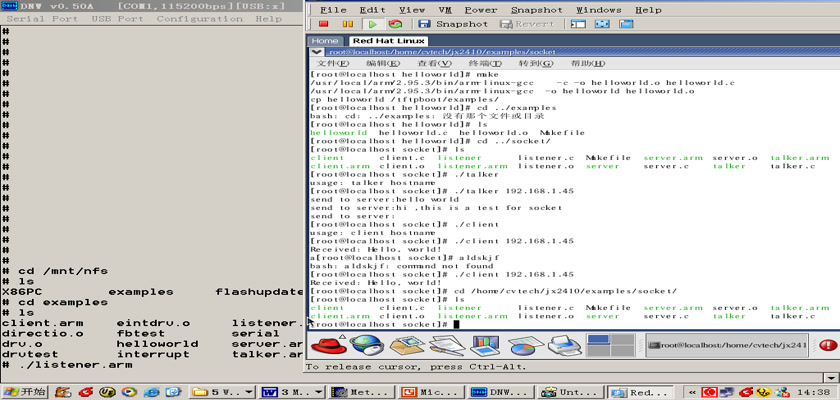Click the Revert snapshot button
Viewport: 840px width, 400px height.
point(528,24)
